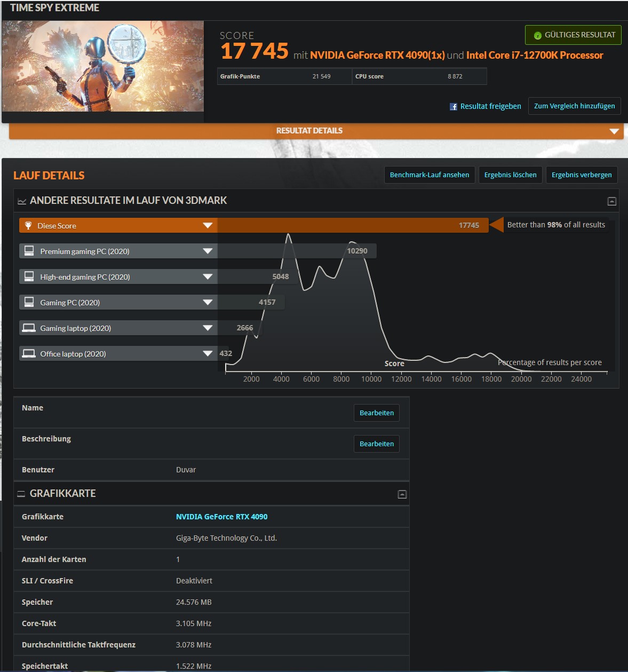Click the 20000 tick on the score axis

point(521,379)
